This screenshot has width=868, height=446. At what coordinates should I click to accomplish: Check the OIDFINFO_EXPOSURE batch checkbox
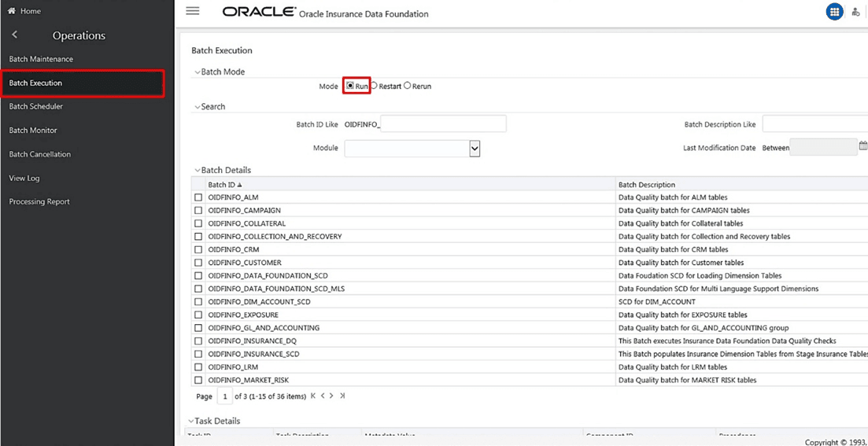(x=198, y=315)
